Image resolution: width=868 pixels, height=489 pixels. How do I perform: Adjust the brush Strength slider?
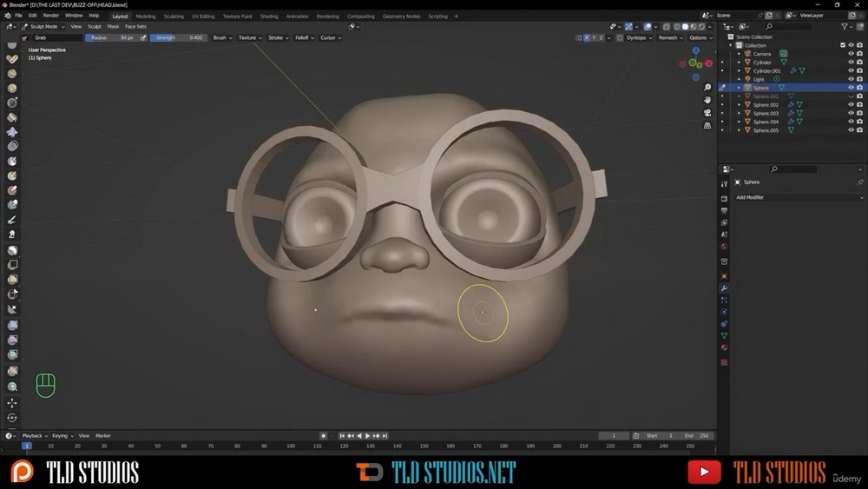178,37
